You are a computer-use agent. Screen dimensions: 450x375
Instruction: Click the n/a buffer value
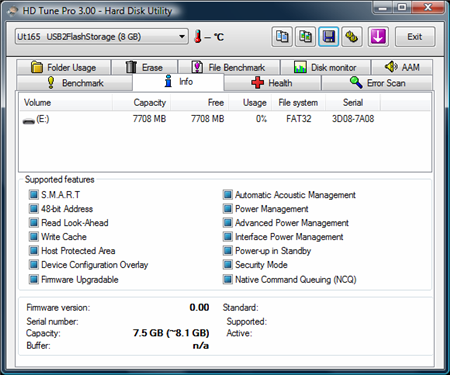[201, 346]
